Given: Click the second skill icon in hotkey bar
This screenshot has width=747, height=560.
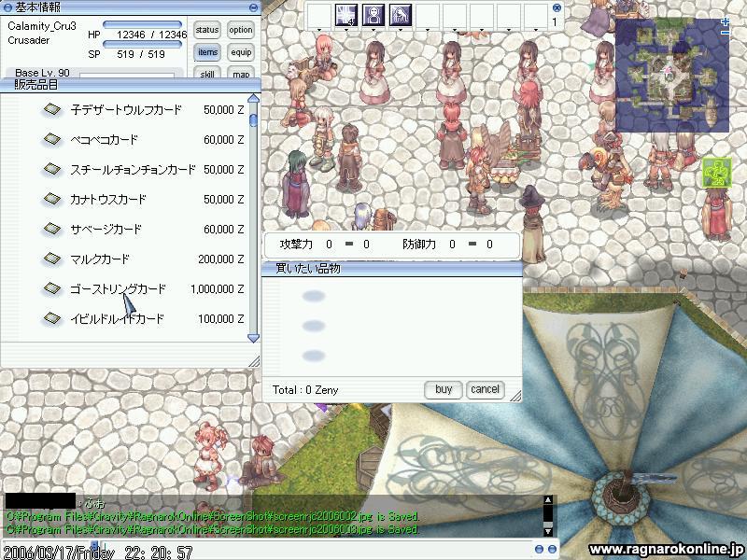Looking at the screenshot, I should (373, 15).
